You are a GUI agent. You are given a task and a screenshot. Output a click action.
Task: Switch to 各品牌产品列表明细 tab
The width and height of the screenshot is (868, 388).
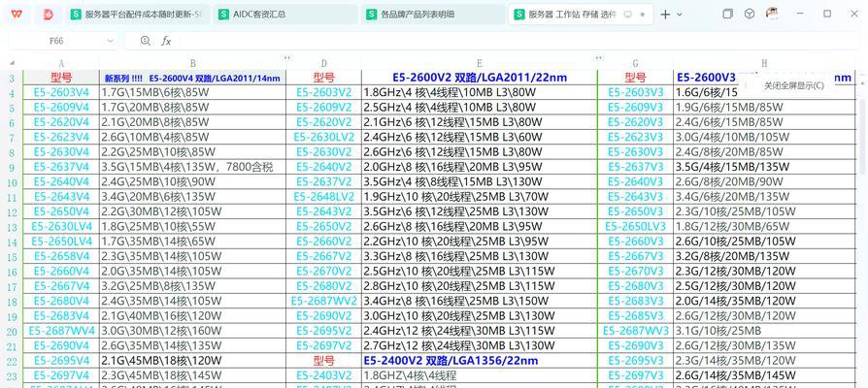(x=433, y=15)
